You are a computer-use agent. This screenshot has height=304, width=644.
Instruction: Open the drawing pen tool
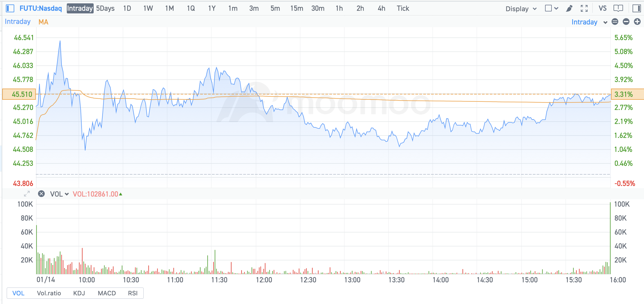[x=569, y=9]
